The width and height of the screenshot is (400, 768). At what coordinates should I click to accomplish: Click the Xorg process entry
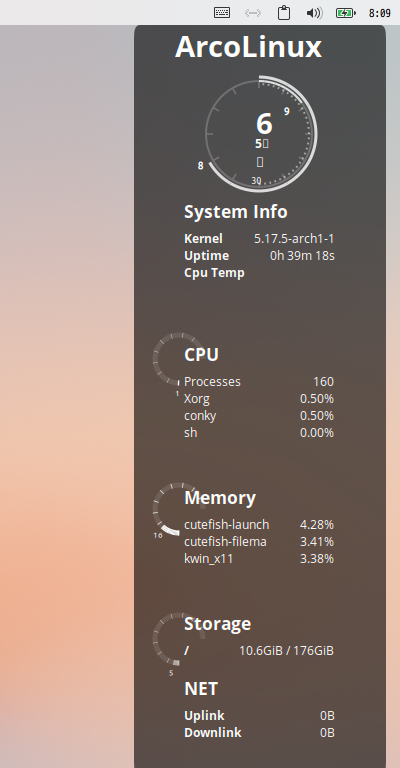[x=259, y=399]
